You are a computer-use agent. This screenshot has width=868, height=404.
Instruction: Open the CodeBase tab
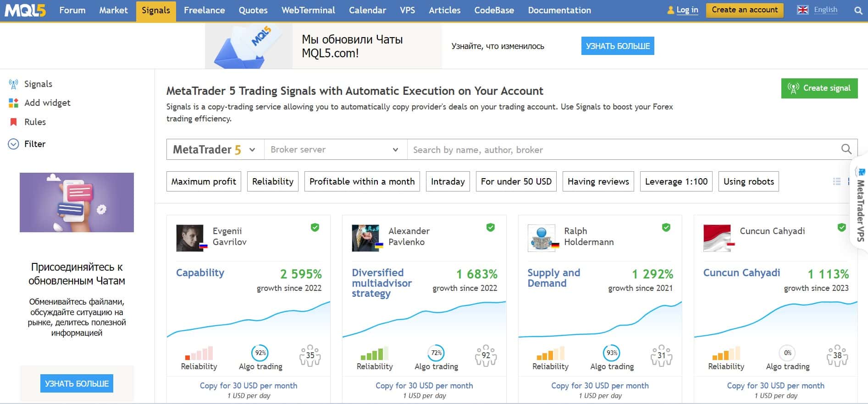click(494, 10)
